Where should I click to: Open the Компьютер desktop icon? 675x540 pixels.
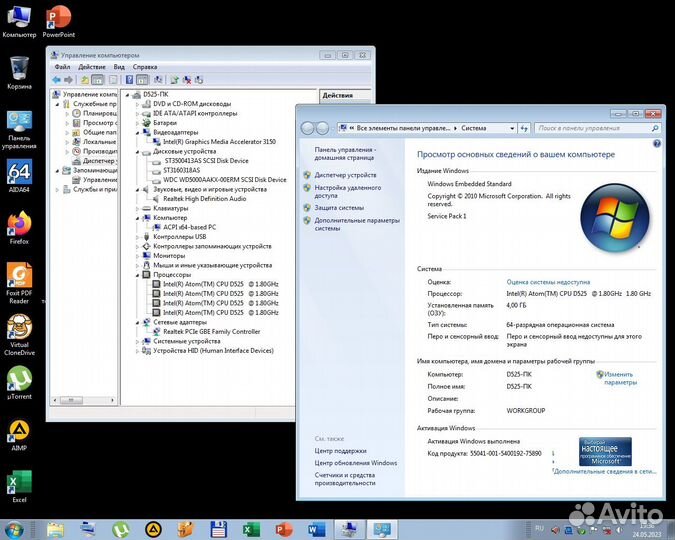pyautogui.click(x=19, y=21)
